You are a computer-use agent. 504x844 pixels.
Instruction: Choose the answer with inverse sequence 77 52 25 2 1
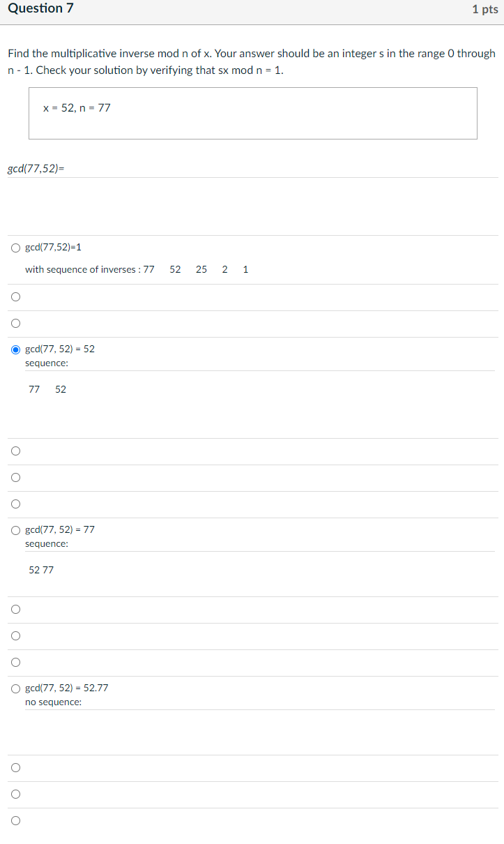coord(15,247)
